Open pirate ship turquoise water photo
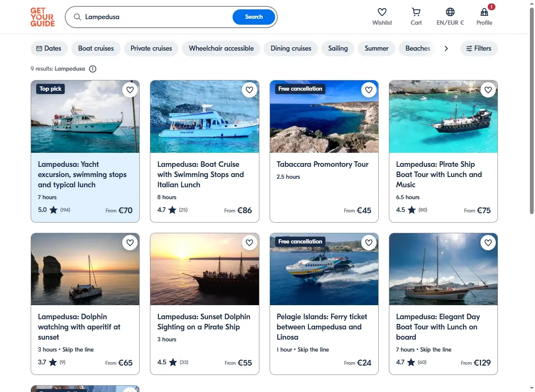The height and width of the screenshot is (392, 535). (443, 117)
